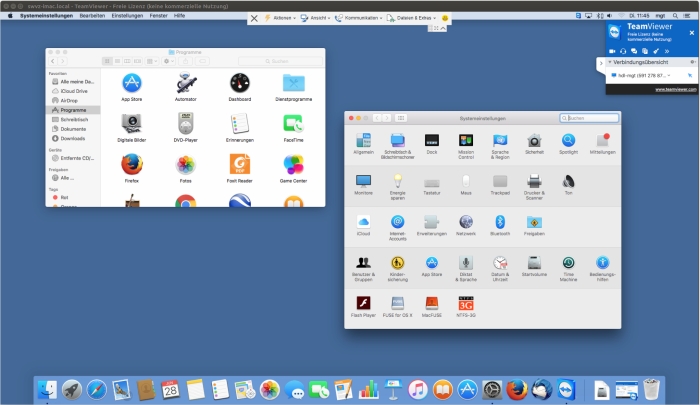Open the Monitore preferences pane
The width and height of the screenshot is (700, 405).
click(x=363, y=185)
